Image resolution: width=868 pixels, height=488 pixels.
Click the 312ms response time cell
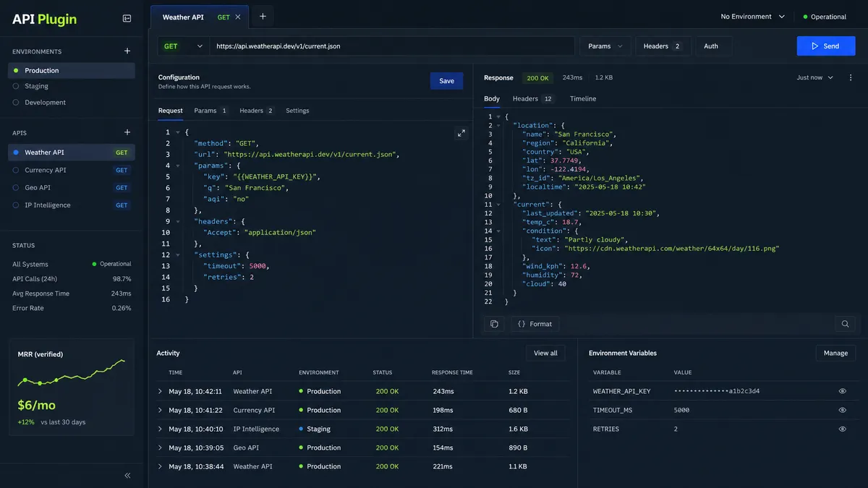click(443, 429)
